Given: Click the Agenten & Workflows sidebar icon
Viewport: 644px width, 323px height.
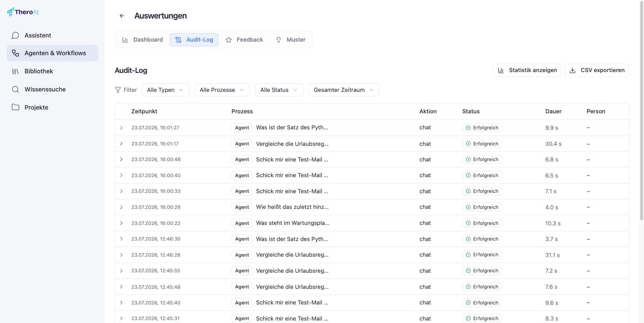Looking at the screenshot, I should point(15,53).
